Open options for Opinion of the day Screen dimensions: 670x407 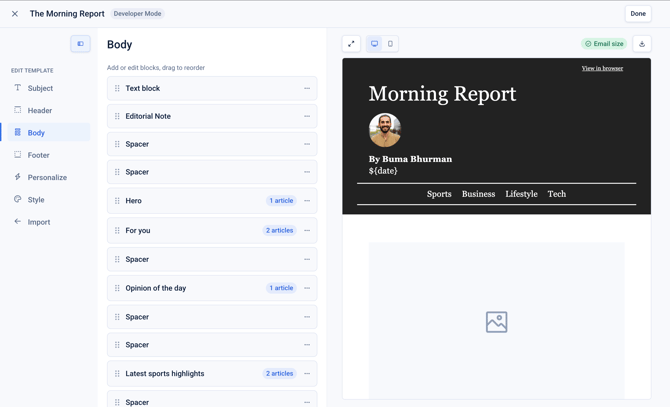(x=307, y=288)
